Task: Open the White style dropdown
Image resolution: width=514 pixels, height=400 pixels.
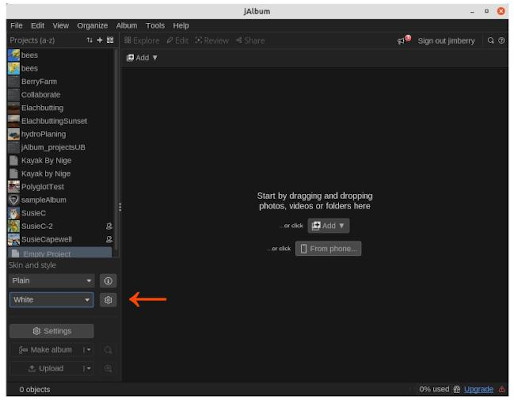Action: [x=52, y=300]
